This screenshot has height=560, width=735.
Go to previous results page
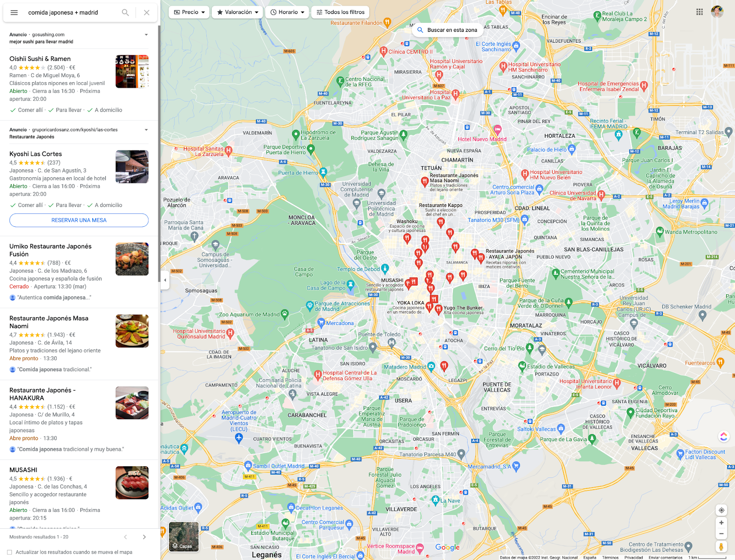125,537
